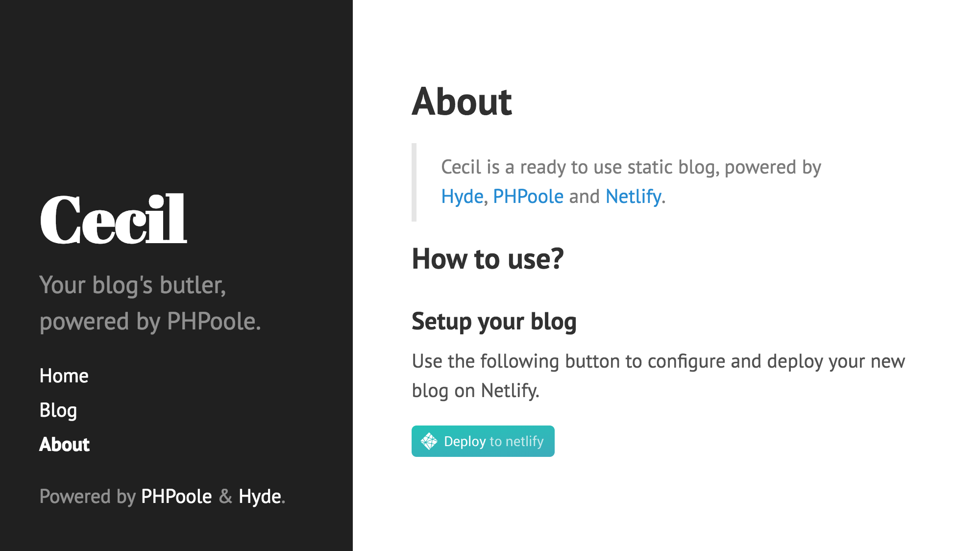Open the Hyde link in the About quote
This screenshot has width=980, height=551.
461,196
